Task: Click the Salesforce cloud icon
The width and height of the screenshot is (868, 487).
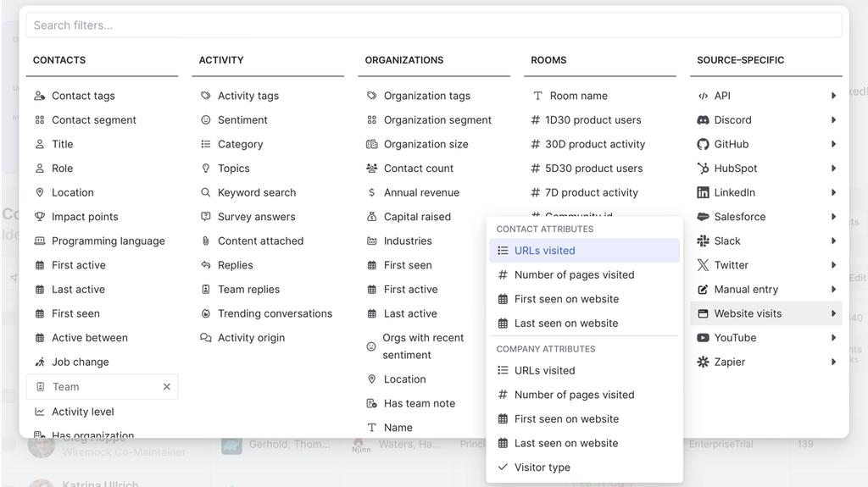Action: tap(703, 217)
